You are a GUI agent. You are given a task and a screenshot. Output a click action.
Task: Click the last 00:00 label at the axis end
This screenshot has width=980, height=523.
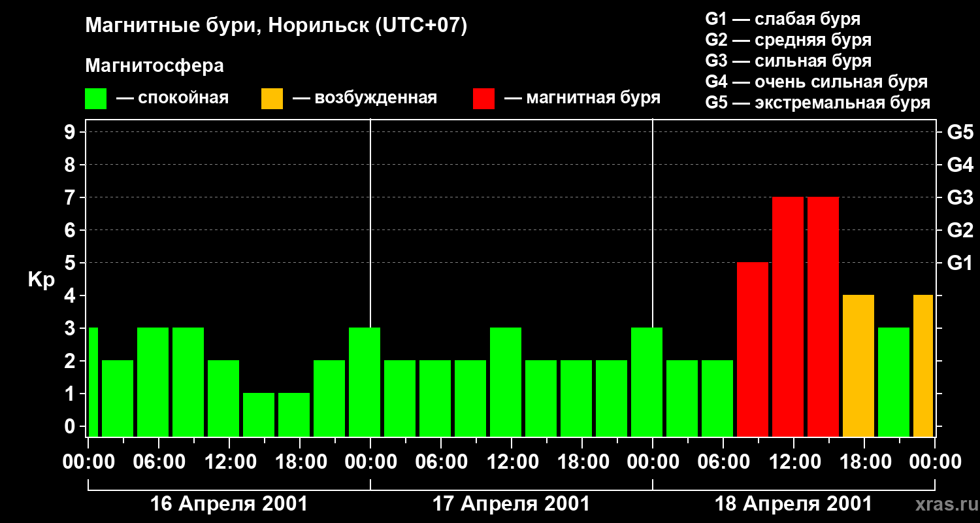click(934, 462)
